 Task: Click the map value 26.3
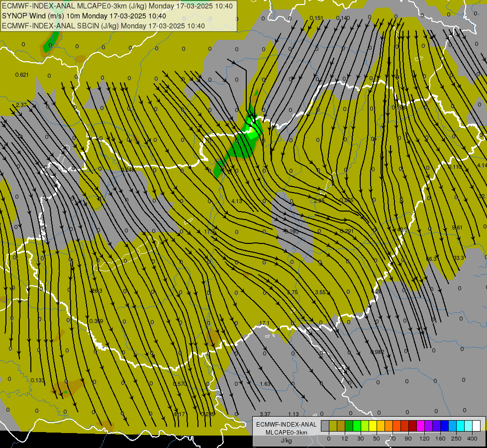click(x=97, y=291)
